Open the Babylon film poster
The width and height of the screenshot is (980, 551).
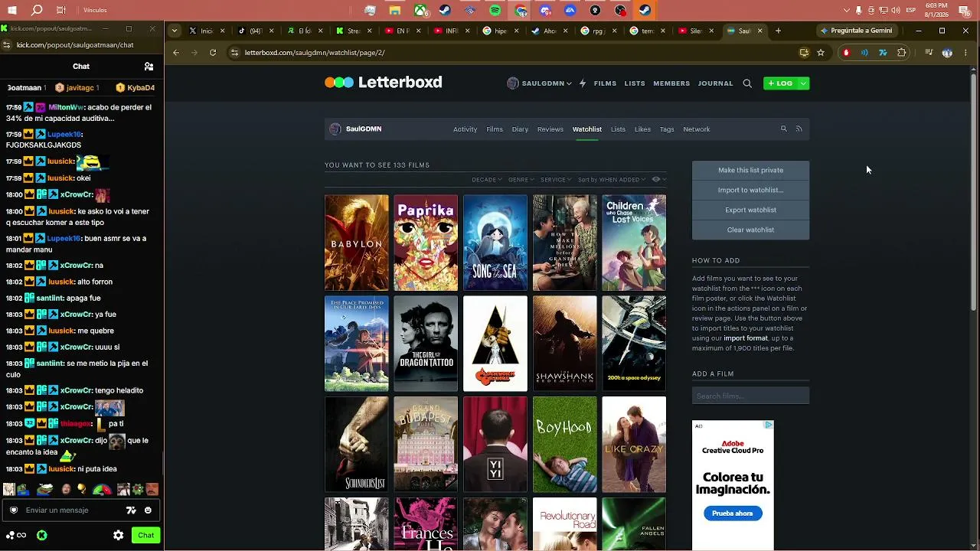(357, 243)
